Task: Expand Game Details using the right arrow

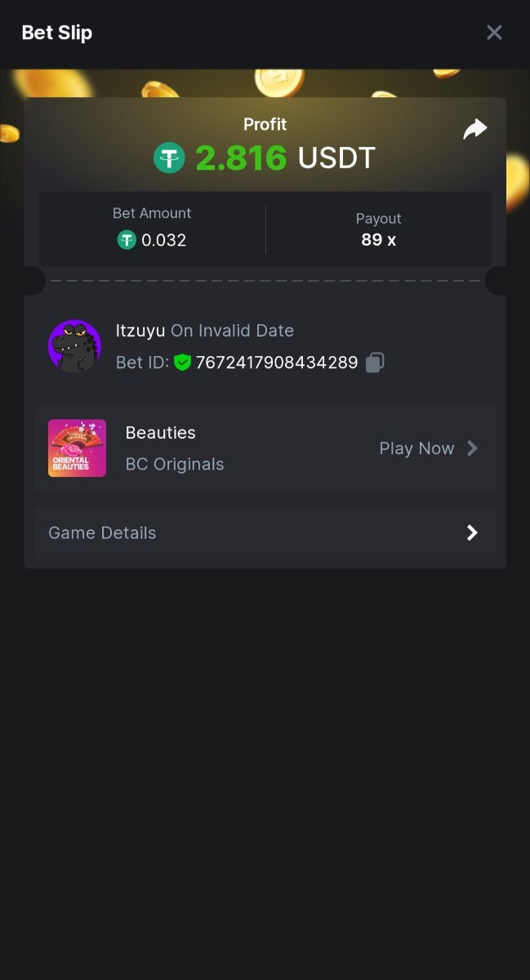Action: pyautogui.click(x=472, y=532)
